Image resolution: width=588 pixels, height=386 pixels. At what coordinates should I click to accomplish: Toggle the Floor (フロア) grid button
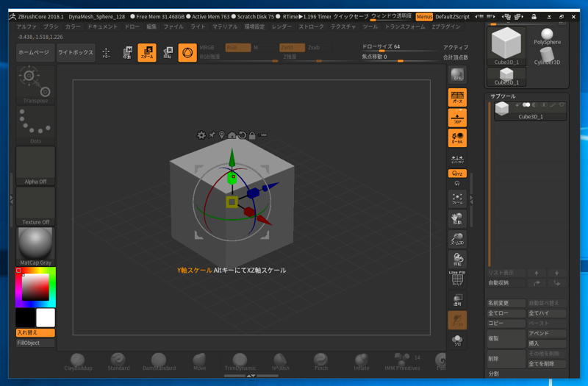point(457,118)
